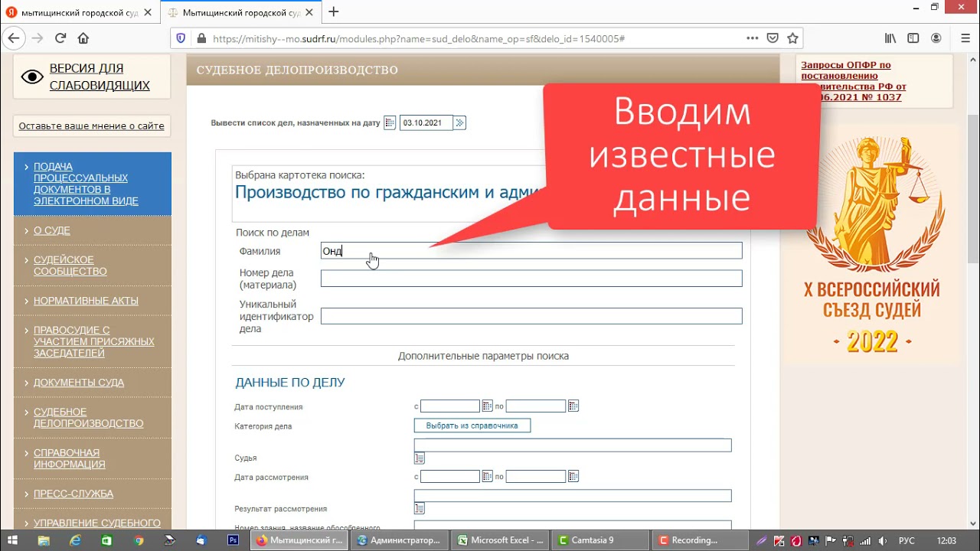Switch to Camtasia 9 taskbar window

tap(599, 540)
